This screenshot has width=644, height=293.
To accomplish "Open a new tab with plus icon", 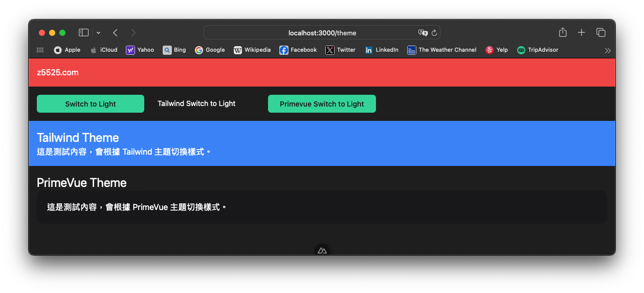I will tap(581, 32).
